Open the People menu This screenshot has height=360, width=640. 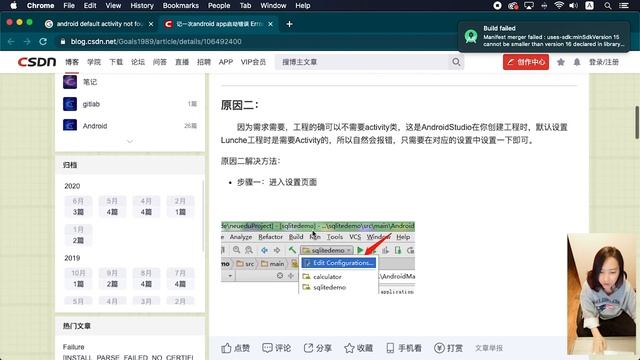click(219, 5)
